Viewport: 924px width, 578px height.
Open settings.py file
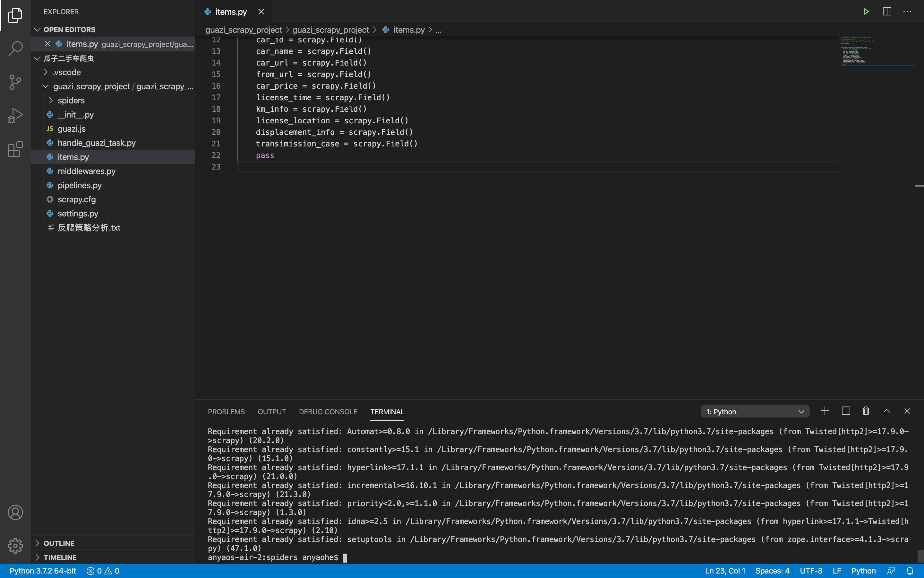(113, 214)
